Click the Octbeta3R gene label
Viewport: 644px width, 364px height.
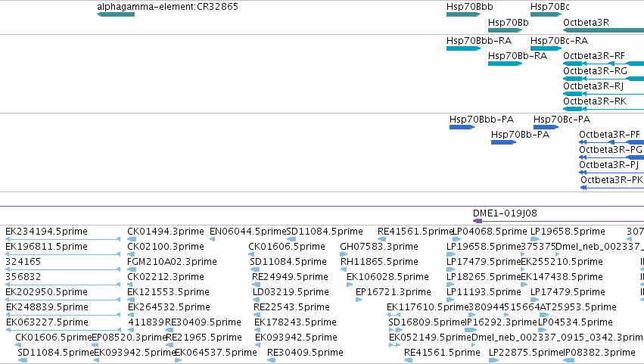[x=586, y=23]
